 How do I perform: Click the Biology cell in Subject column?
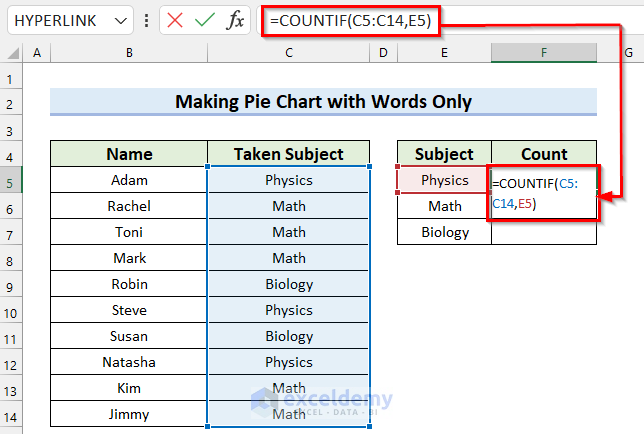click(444, 232)
